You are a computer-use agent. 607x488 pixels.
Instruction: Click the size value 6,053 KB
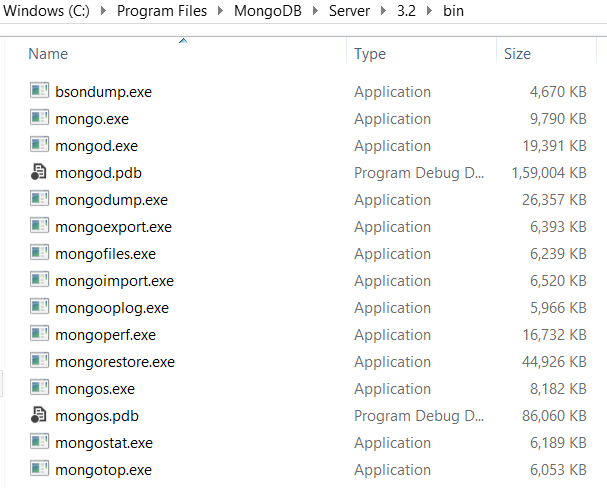tap(558, 470)
